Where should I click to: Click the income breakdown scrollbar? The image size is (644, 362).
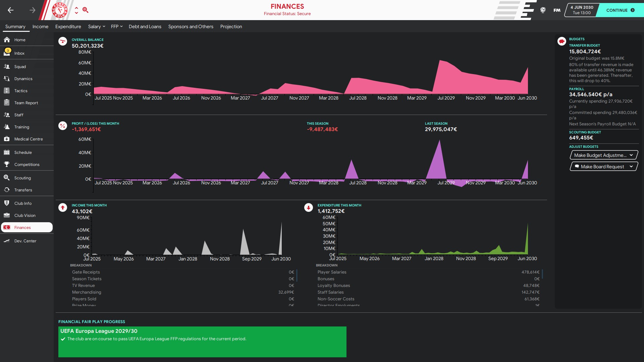297,275
